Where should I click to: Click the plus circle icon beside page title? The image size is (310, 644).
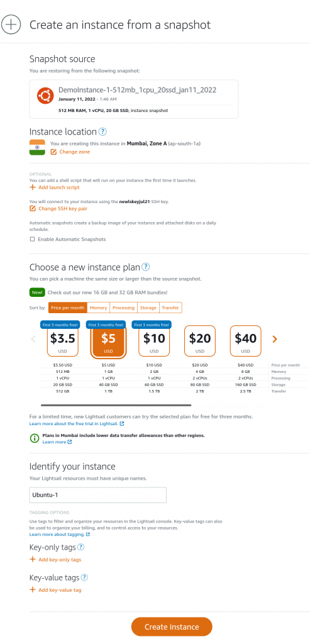pyautogui.click(x=11, y=25)
